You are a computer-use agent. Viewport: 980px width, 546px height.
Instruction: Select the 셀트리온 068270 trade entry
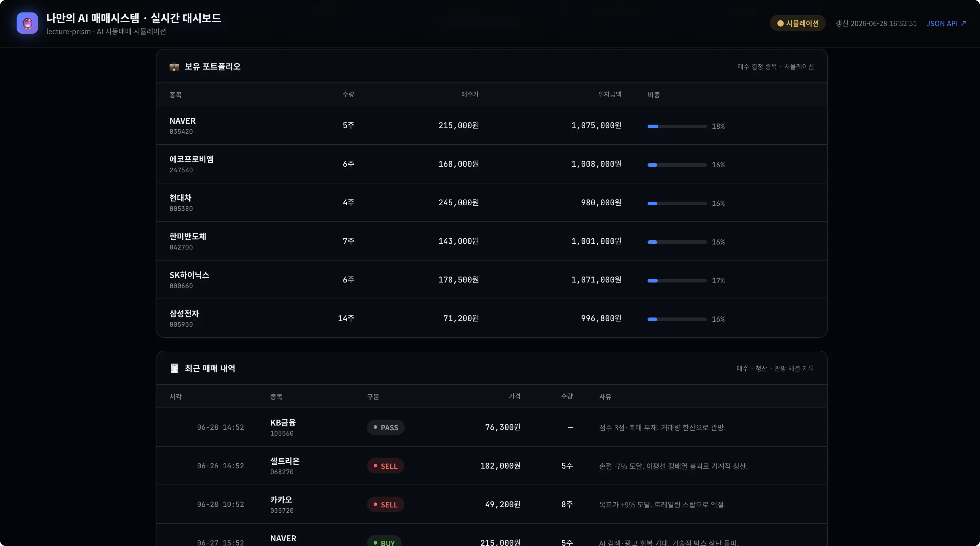[285, 466]
